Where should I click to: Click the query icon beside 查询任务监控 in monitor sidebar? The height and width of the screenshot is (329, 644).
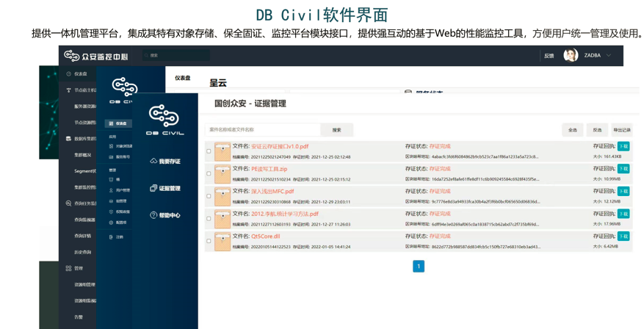(68, 203)
